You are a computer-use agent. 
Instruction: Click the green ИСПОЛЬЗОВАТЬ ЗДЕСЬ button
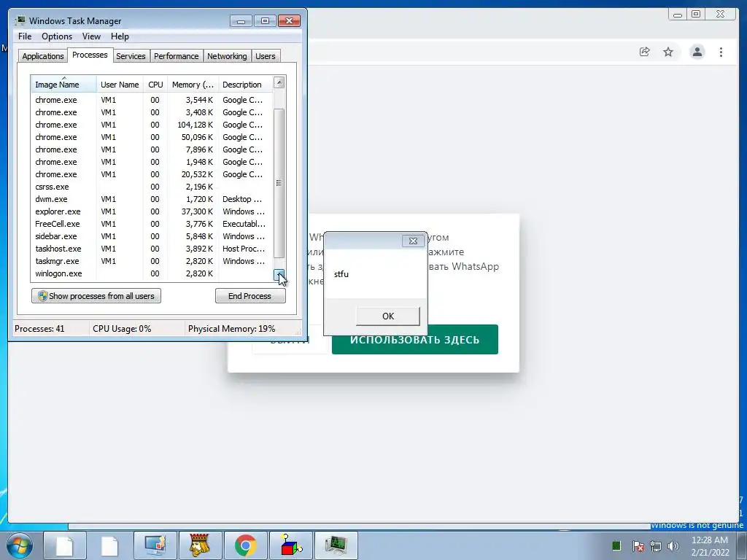(x=415, y=340)
